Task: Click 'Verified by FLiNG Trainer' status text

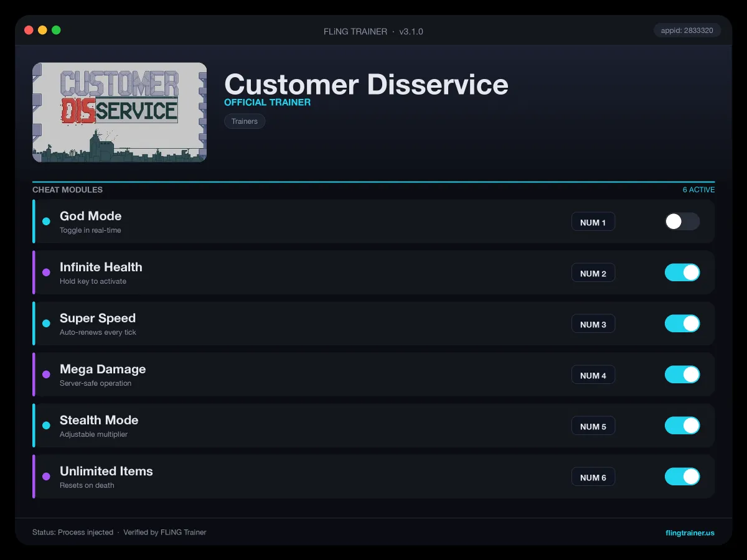Action: point(165,533)
